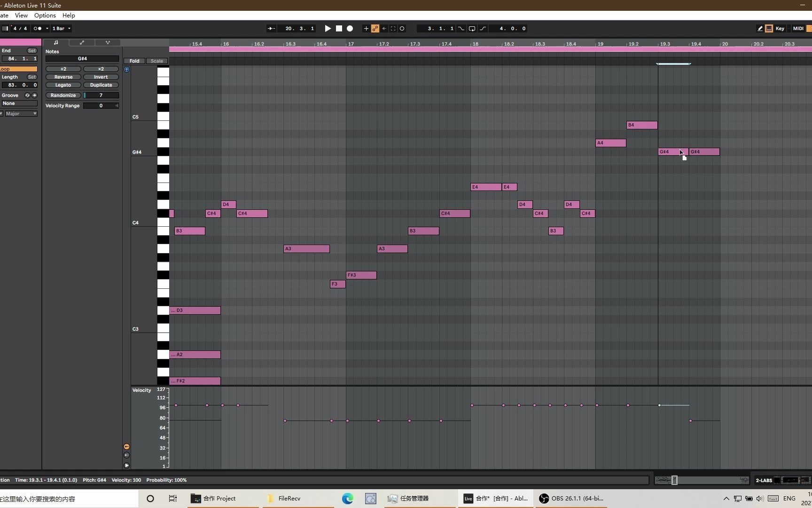Image resolution: width=812 pixels, height=508 pixels.
Task: Open the Major scale name dropdown
Action: [x=21, y=114]
